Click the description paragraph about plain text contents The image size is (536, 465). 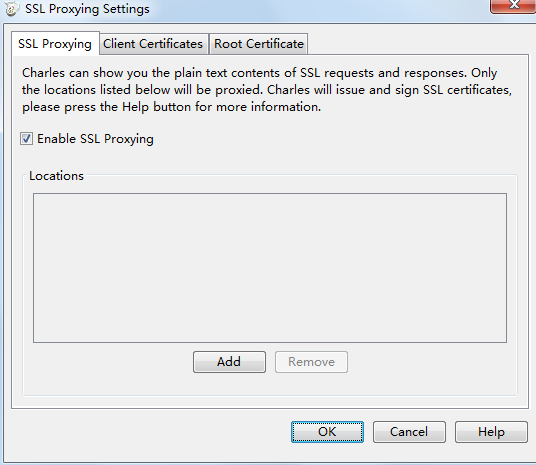click(x=267, y=90)
